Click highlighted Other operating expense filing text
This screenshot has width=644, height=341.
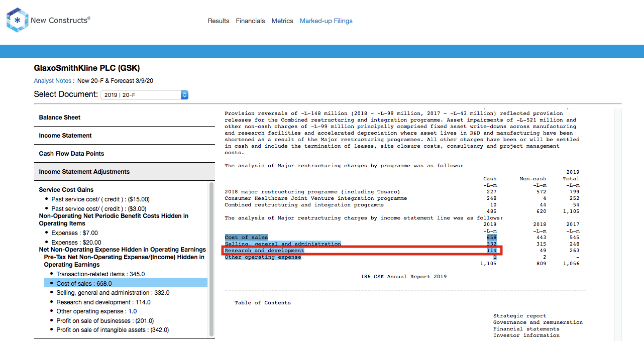pyautogui.click(x=263, y=257)
